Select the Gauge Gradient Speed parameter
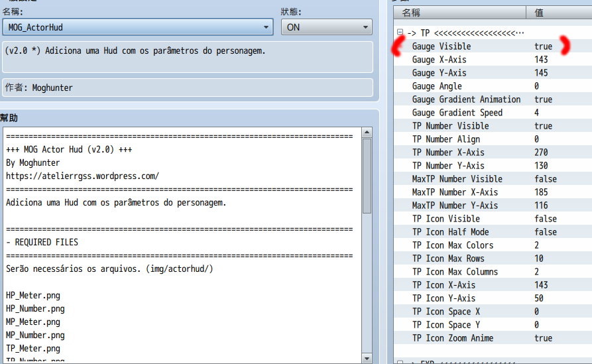 [493, 113]
